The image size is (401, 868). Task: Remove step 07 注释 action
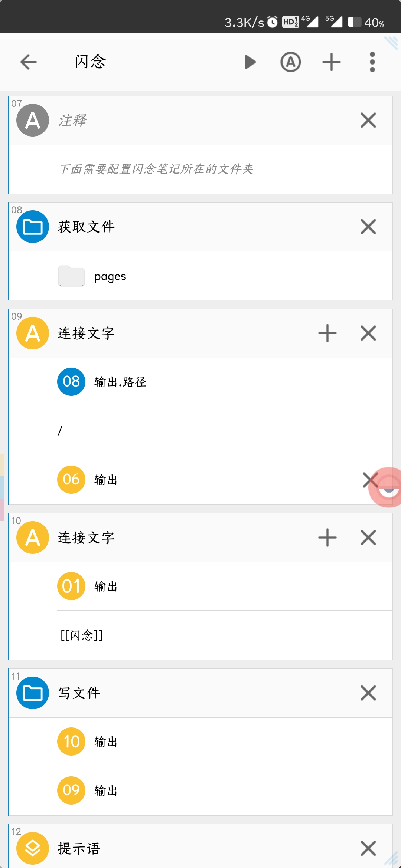[368, 120]
